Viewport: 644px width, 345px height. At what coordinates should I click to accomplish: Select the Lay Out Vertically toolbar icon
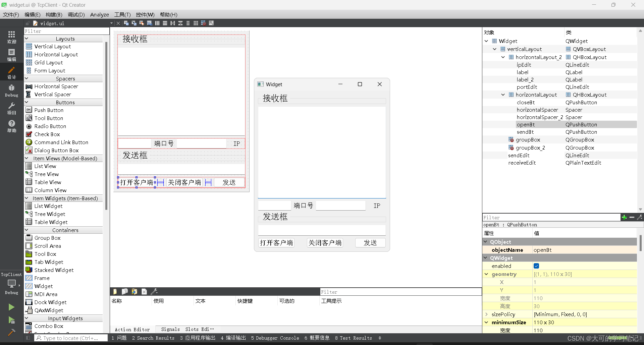point(165,23)
